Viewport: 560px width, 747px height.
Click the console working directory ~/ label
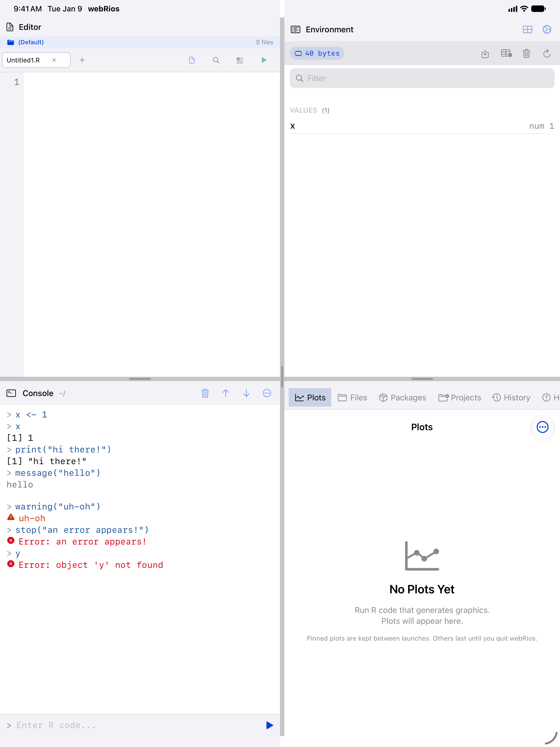click(x=62, y=393)
